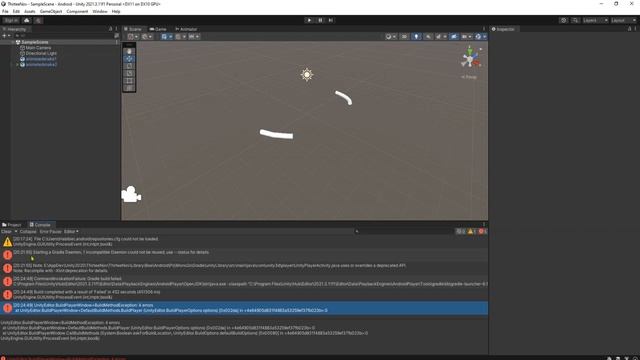Open the Component menu
640x360 pixels.
pos(77,11)
